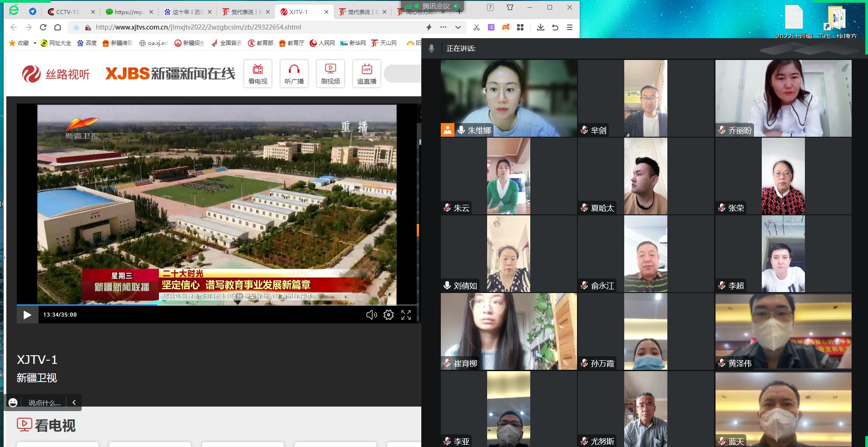This screenshot has width=868, height=447.
Task: Reload the page with refresh icon
Action: point(43,27)
